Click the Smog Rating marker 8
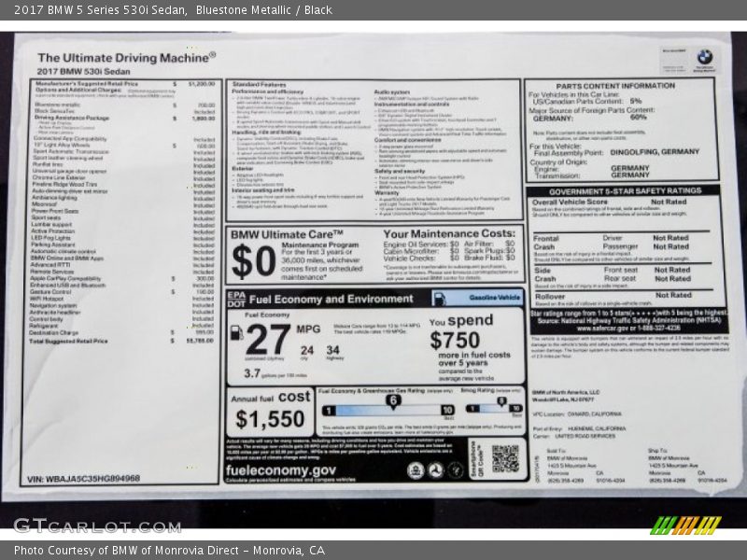 (500, 400)
